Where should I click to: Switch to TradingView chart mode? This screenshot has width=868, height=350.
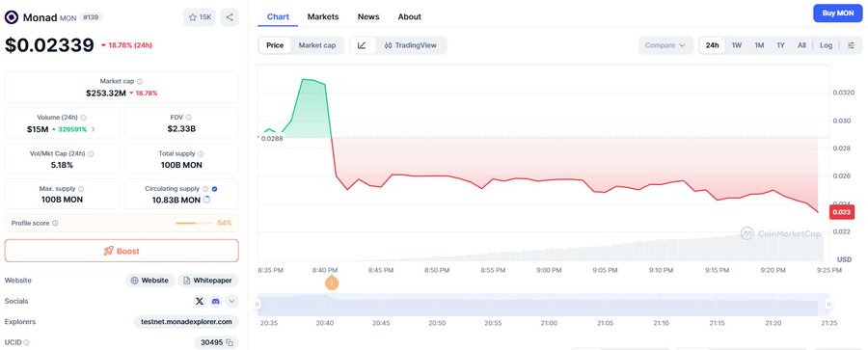[410, 45]
